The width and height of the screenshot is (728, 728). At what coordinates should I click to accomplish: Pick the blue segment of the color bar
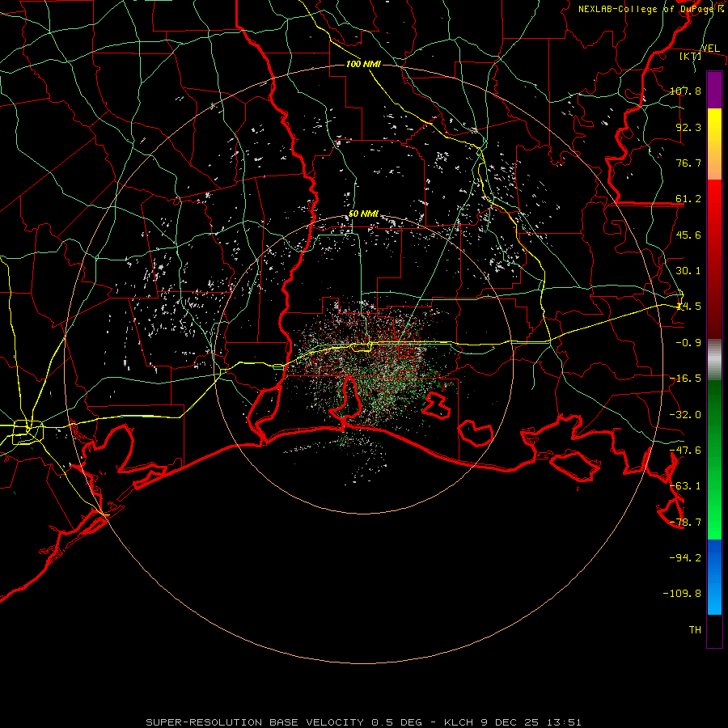[x=714, y=577]
